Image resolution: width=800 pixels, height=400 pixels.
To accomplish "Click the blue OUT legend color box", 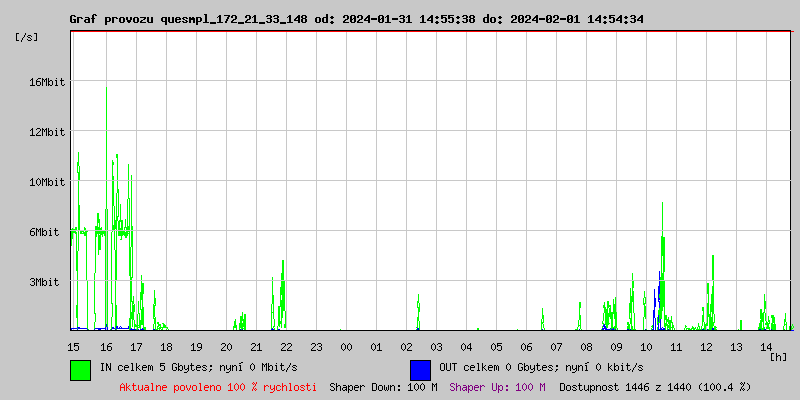I will point(420,369).
